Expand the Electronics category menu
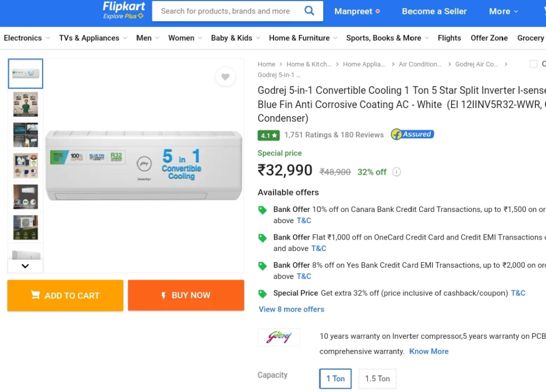Image resolution: width=546 pixels, height=392 pixels. 27,38
